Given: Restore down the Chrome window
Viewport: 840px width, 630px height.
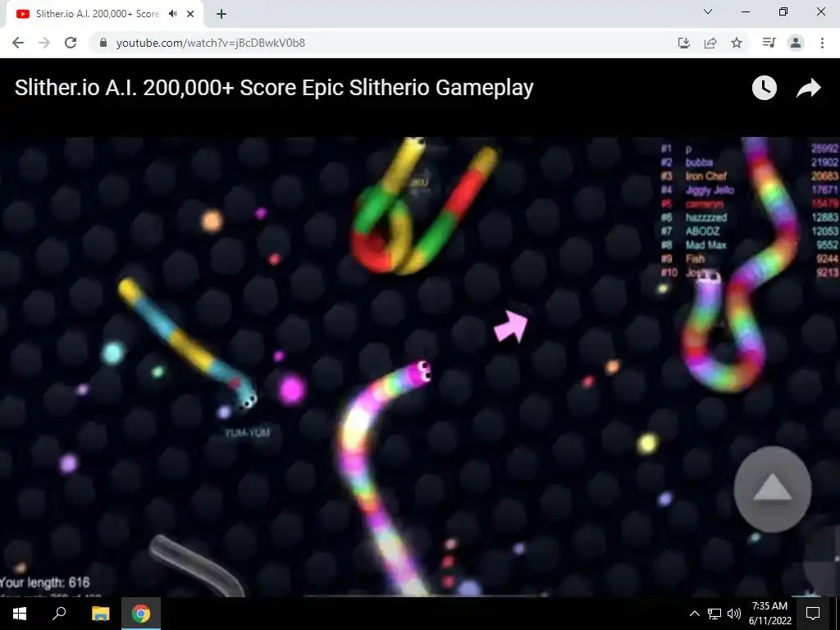Looking at the screenshot, I should tap(783, 11).
